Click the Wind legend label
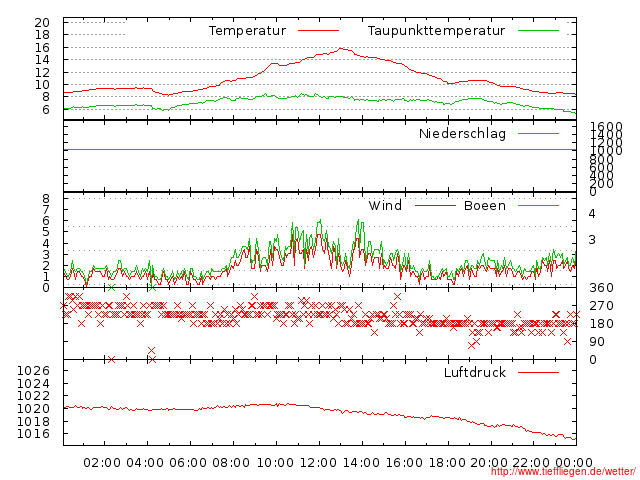 coord(385,205)
